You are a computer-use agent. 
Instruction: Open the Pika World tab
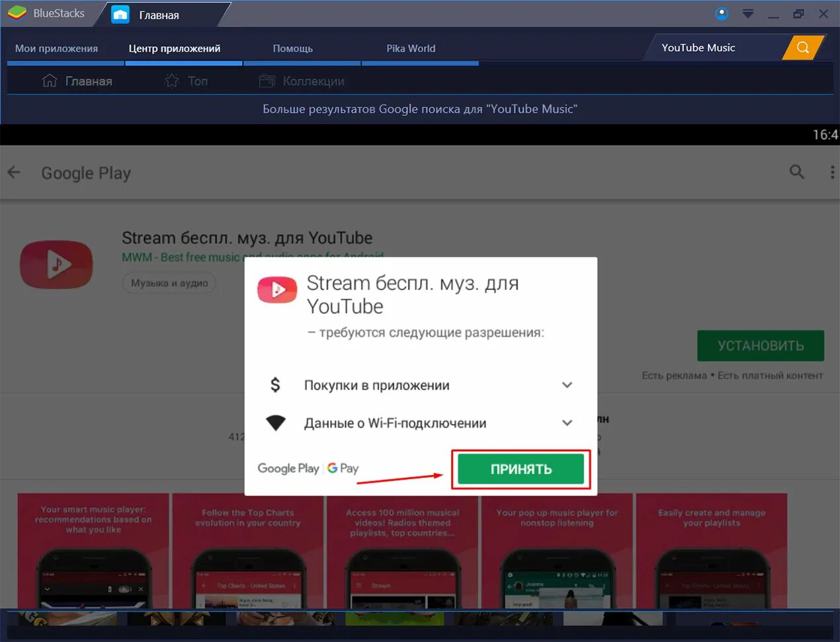(411, 48)
